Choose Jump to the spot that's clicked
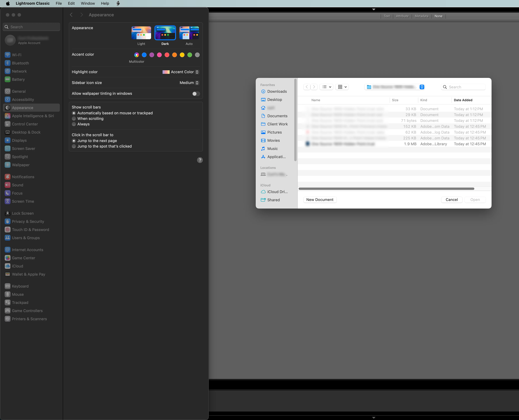 pyautogui.click(x=74, y=146)
